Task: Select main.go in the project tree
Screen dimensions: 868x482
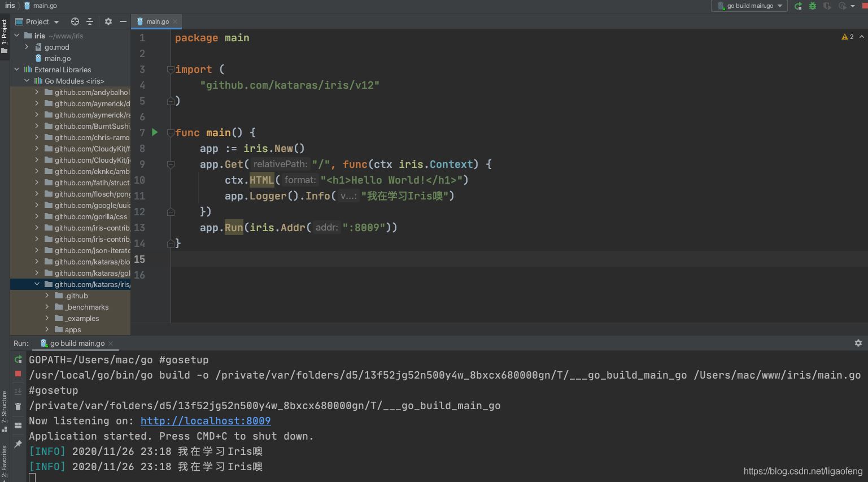Action: (x=58, y=58)
